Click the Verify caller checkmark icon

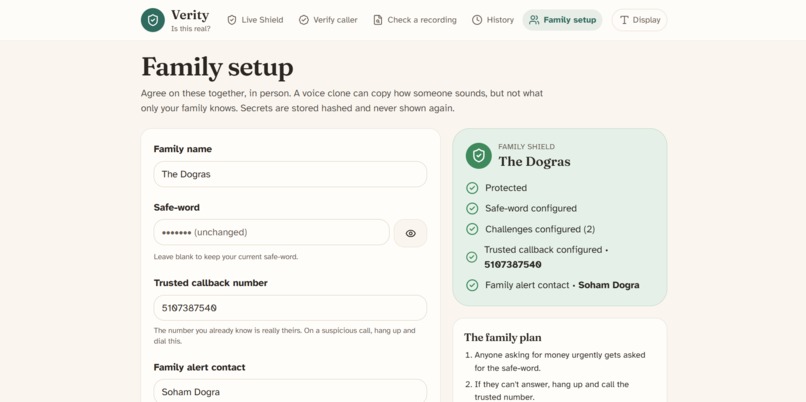point(304,20)
